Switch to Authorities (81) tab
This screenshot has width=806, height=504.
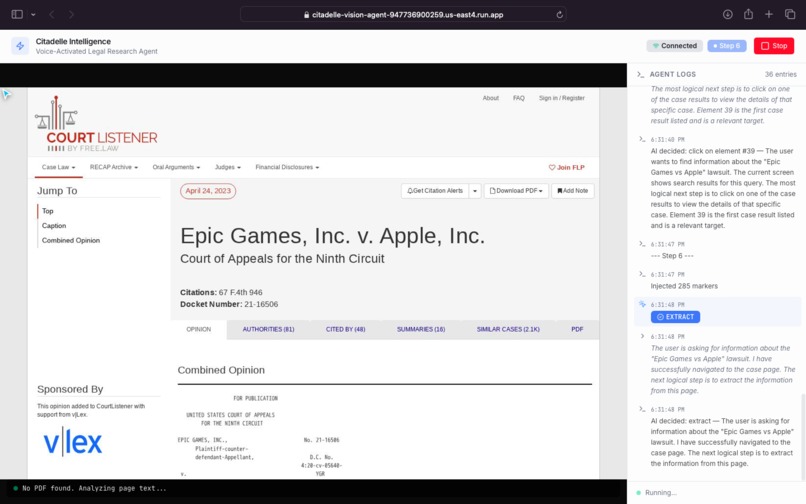(x=268, y=329)
